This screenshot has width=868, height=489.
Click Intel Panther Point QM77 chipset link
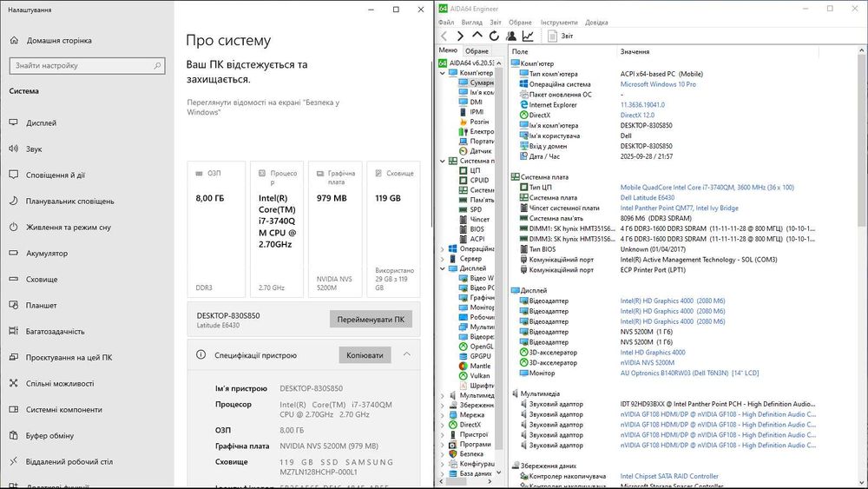(x=680, y=208)
